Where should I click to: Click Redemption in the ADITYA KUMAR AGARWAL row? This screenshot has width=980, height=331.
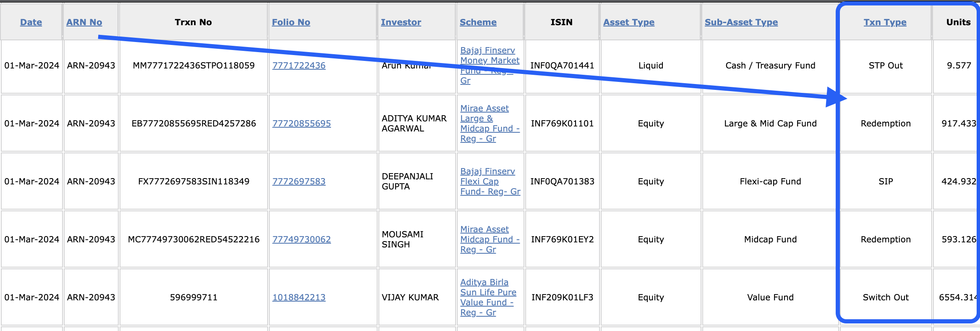(x=886, y=123)
